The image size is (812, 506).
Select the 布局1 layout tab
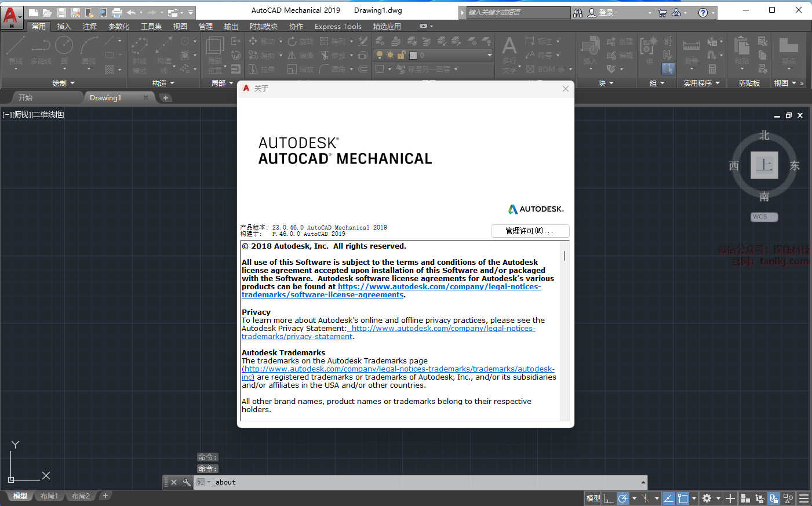pos(49,496)
